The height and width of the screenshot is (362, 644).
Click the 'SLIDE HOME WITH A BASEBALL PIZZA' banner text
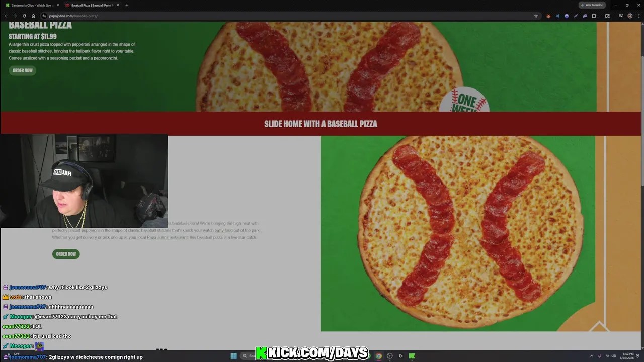(320, 124)
